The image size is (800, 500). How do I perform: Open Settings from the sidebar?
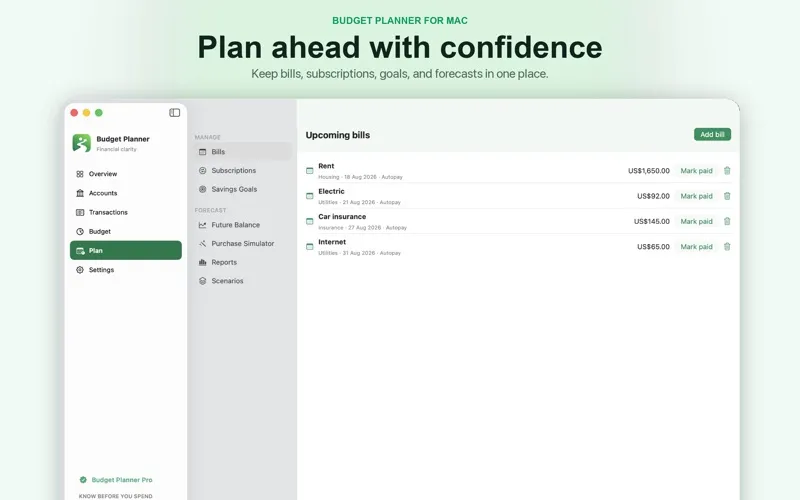point(126,269)
